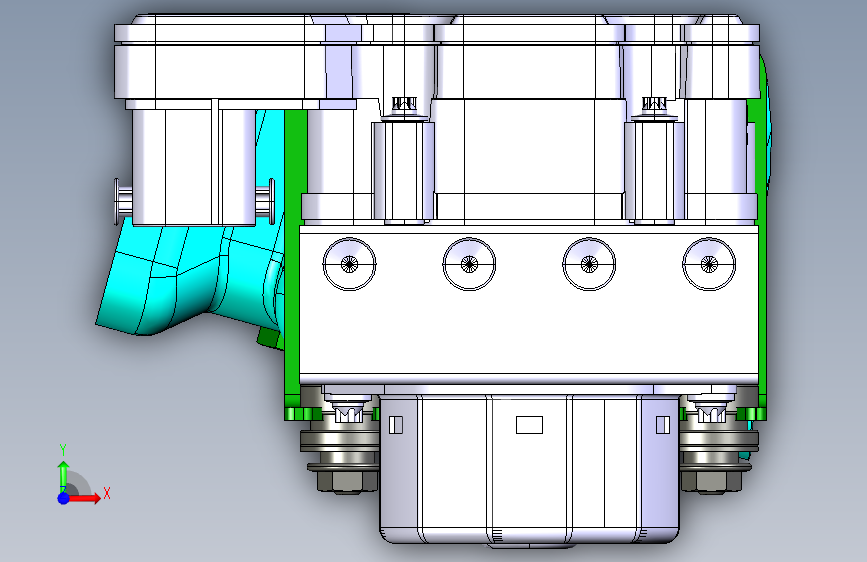
Task: Click the red X axis arrow of triad
Action: [84, 498]
